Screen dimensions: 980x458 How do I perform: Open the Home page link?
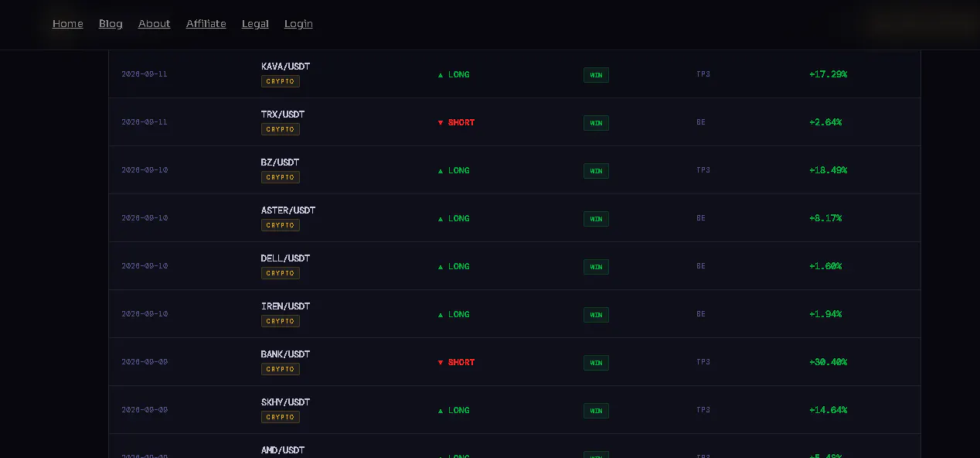68,23
